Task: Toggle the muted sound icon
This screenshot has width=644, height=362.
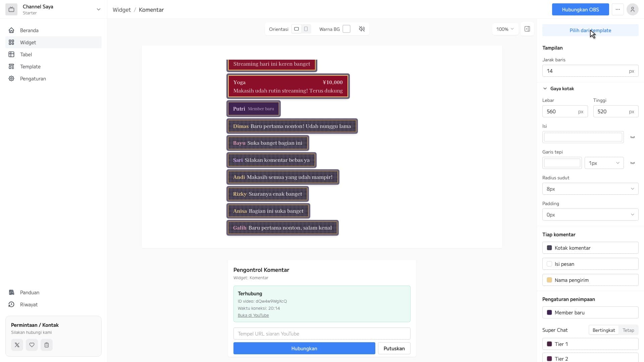Action: tap(362, 29)
